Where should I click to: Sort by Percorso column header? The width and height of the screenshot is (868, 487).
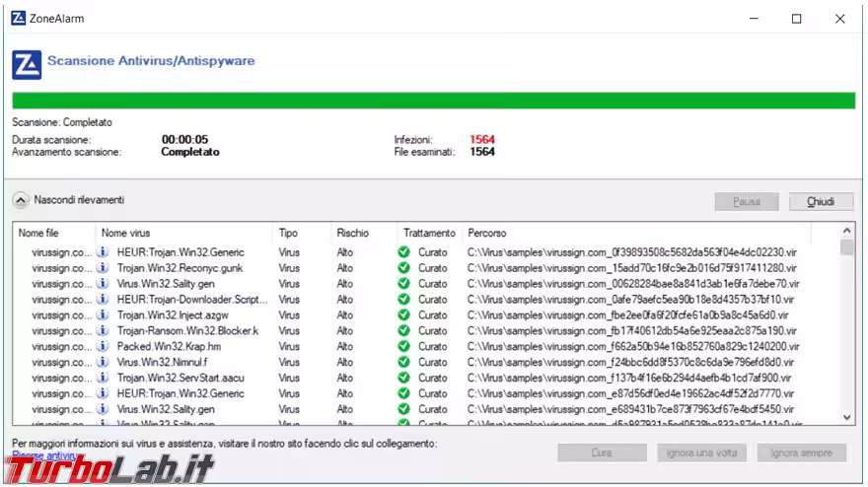click(486, 234)
